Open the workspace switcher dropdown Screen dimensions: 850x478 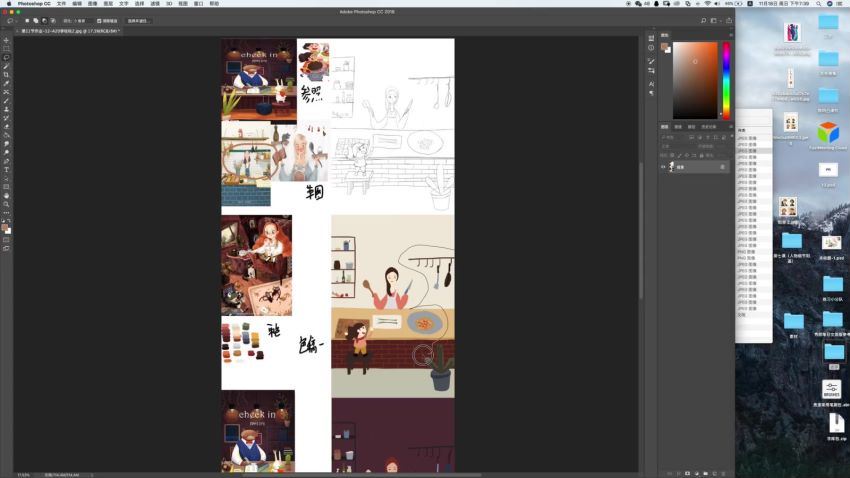point(715,21)
